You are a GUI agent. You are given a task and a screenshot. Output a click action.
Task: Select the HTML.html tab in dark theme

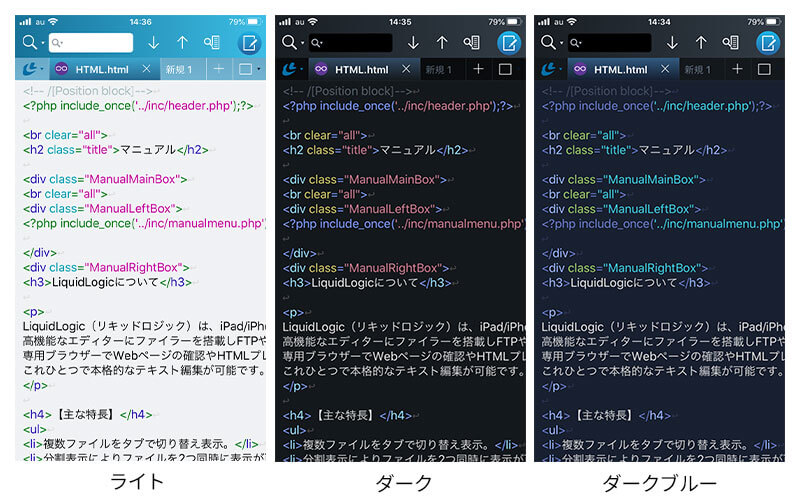pyautogui.click(x=361, y=69)
